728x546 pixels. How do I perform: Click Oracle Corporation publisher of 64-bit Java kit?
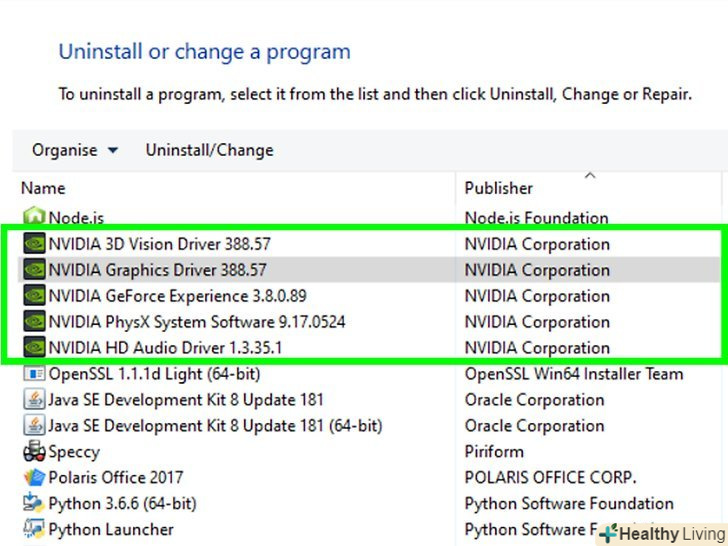coord(534,426)
